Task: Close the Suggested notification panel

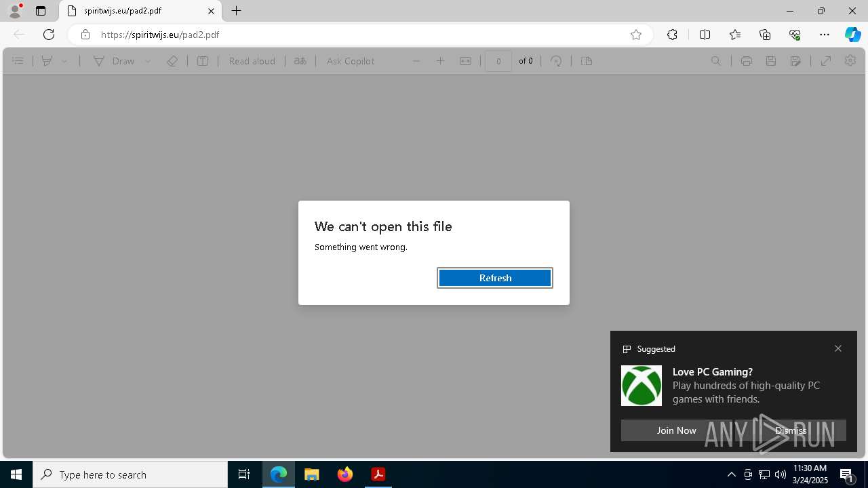Action: tap(838, 348)
